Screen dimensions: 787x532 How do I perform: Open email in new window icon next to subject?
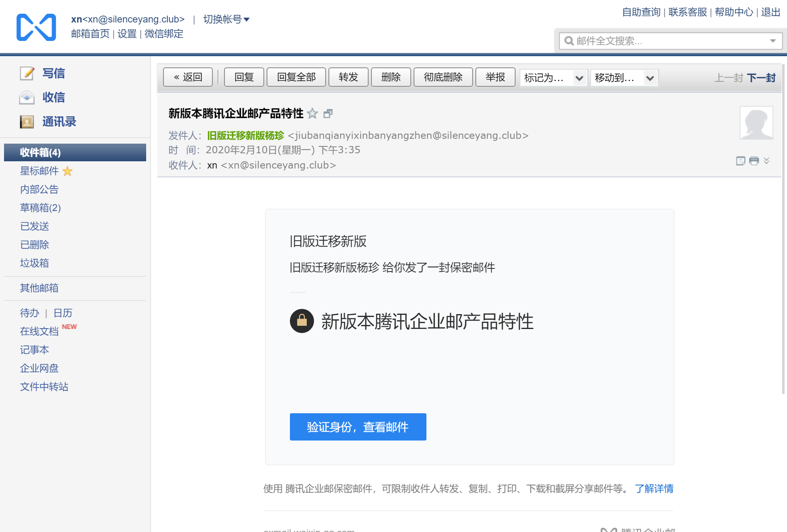328,114
